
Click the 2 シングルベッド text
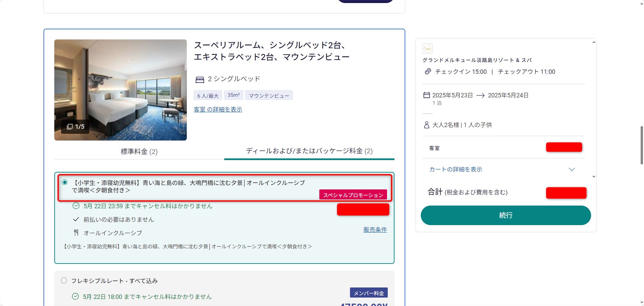click(234, 79)
